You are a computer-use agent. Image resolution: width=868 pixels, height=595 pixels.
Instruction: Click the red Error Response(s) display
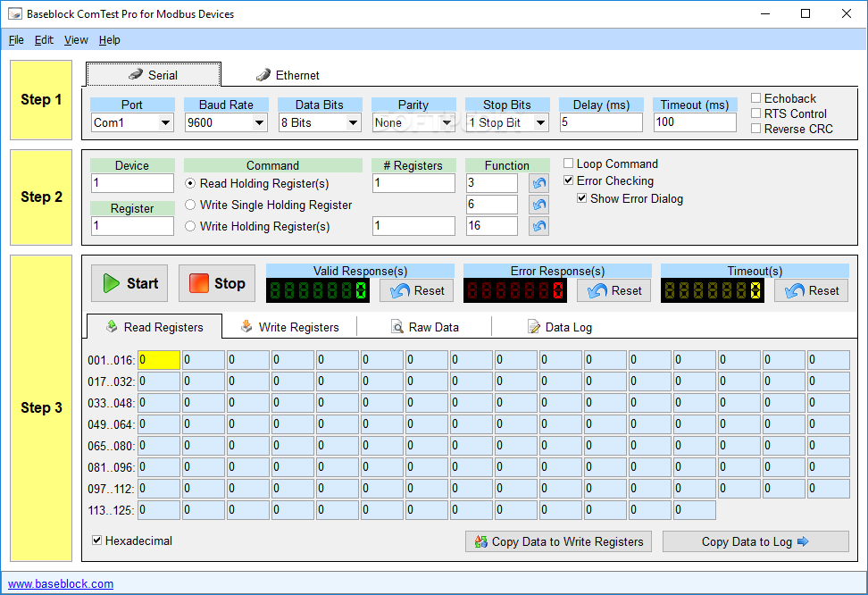click(x=515, y=290)
